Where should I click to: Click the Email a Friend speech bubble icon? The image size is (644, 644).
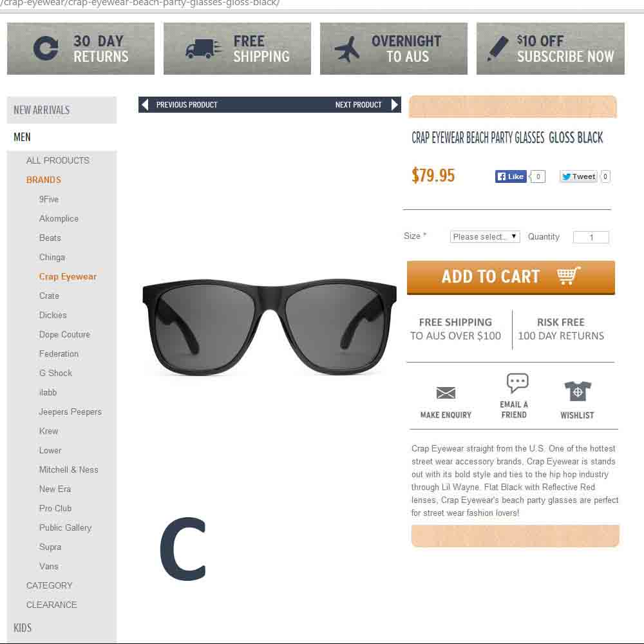(x=517, y=383)
